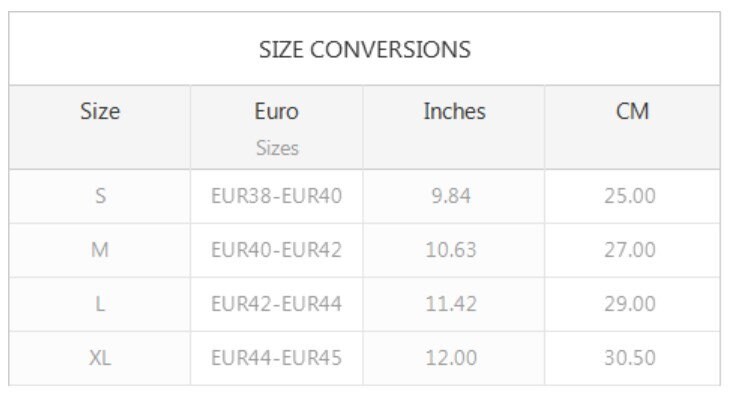Click the 30.50 CM value

pos(630,358)
